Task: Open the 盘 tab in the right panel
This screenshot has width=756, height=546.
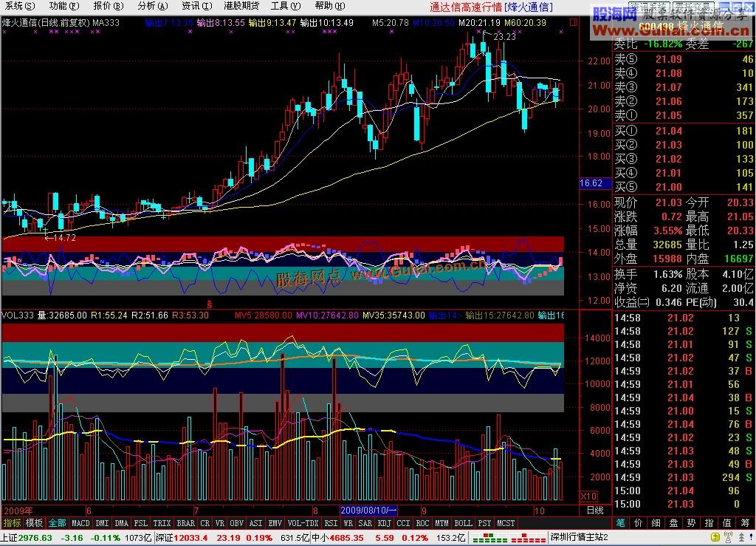Action: point(673,523)
